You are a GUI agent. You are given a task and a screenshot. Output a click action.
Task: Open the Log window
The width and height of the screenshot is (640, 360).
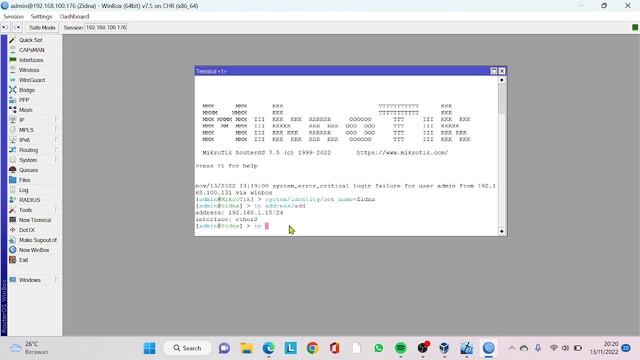[x=23, y=190]
